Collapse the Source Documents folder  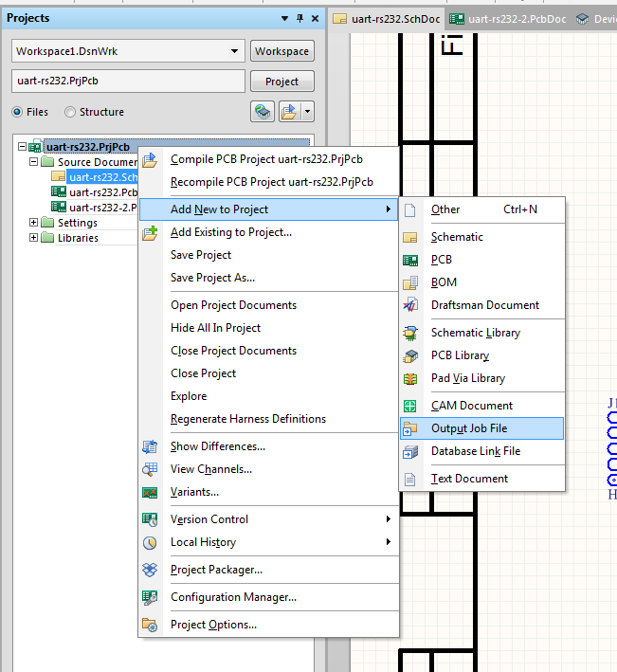click(x=33, y=162)
